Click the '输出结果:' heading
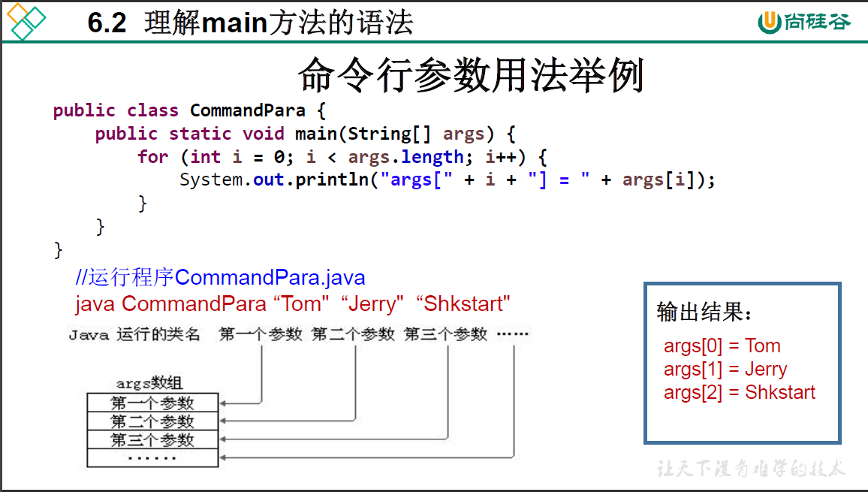 coord(704,312)
